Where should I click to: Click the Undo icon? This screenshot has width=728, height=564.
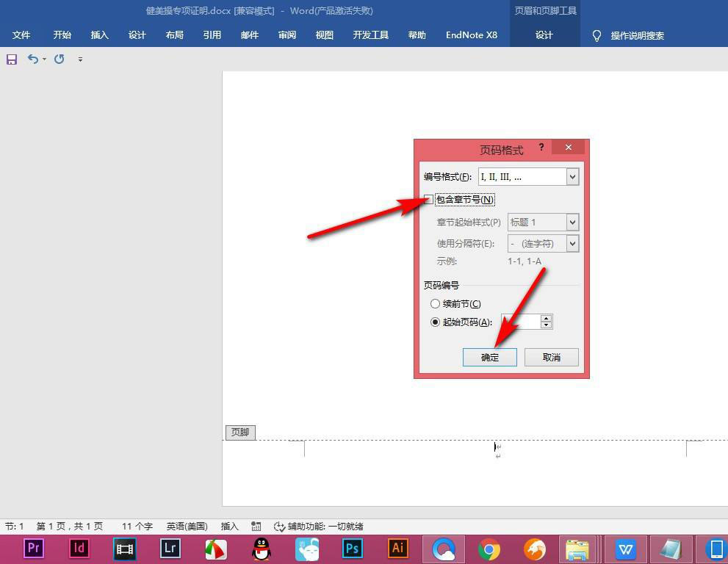point(33,59)
